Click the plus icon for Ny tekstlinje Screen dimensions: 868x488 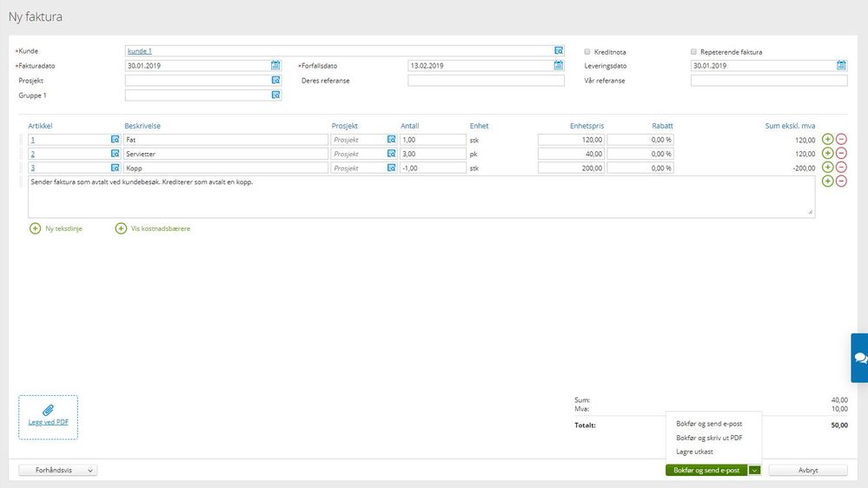pyautogui.click(x=35, y=228)
